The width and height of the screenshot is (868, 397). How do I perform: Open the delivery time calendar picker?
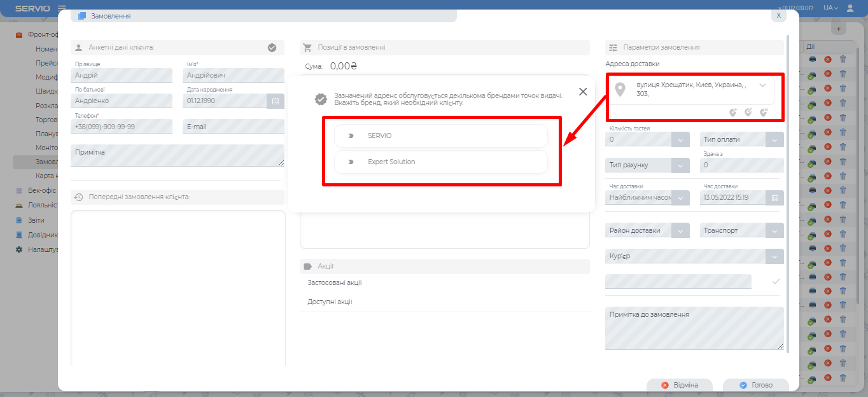(775, 198)
